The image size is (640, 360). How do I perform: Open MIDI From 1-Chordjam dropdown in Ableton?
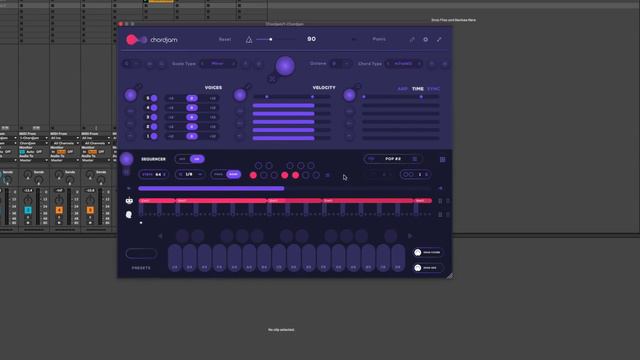(x=33, y=138)
